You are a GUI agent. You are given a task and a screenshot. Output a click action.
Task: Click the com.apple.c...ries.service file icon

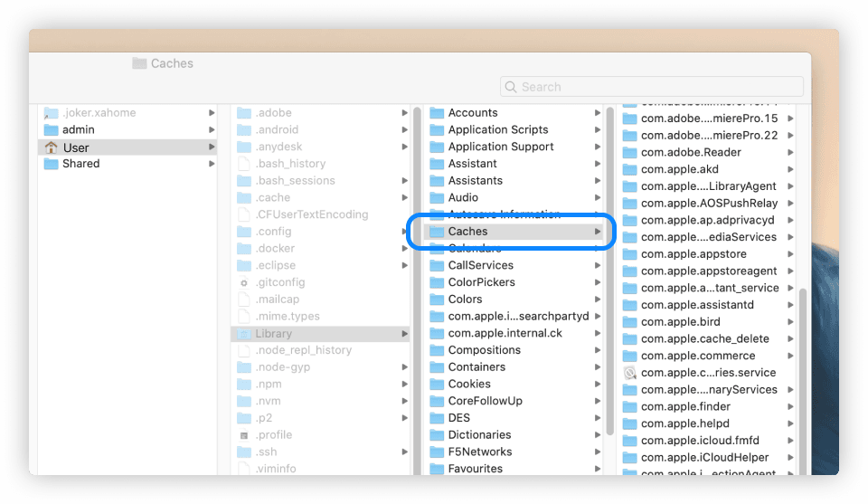coord(630,373)
